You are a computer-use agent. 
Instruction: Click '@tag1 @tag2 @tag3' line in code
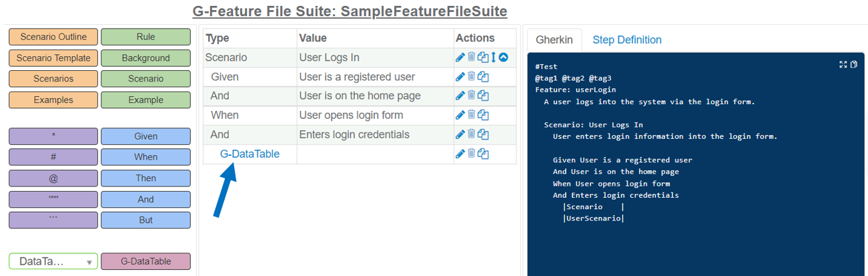573,78
